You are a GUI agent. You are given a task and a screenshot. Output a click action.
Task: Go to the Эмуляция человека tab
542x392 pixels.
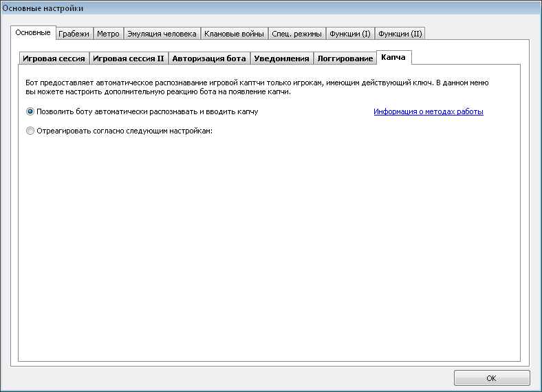(x=162, y=34)
